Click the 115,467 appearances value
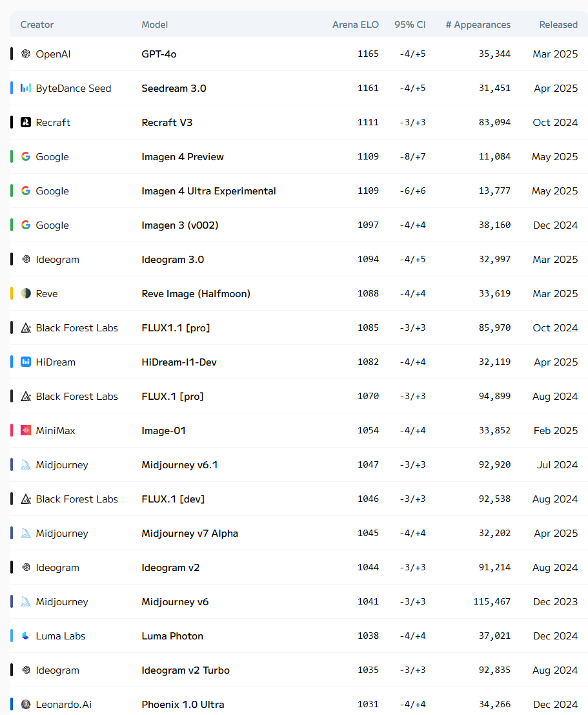The height and width of the screenshot is (715, 588). point(492,601)
